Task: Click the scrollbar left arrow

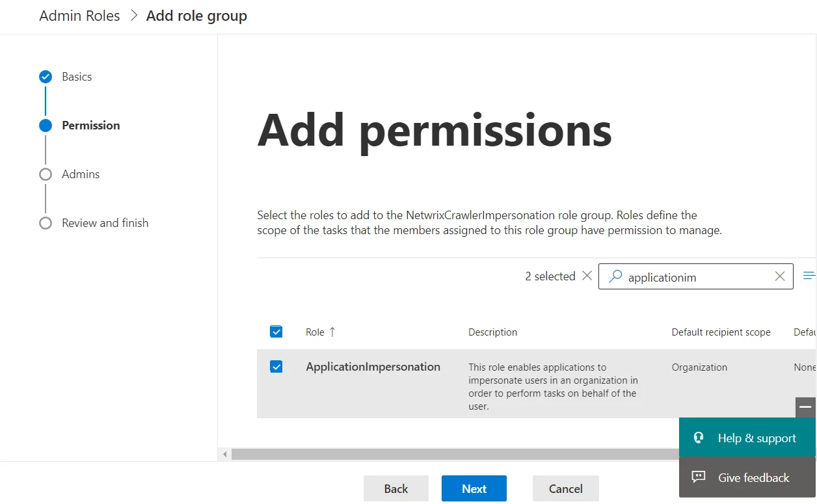Action: (225, 454)
